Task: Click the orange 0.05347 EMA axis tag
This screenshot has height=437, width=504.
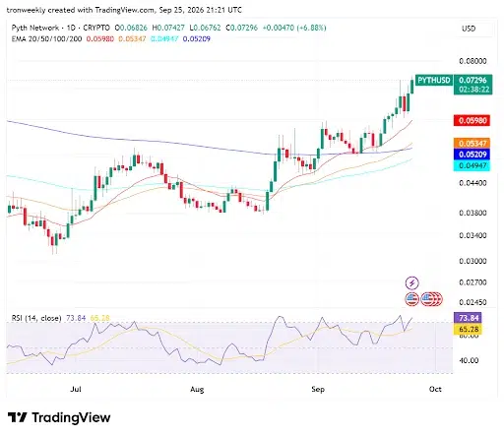Action: (472, 144)
